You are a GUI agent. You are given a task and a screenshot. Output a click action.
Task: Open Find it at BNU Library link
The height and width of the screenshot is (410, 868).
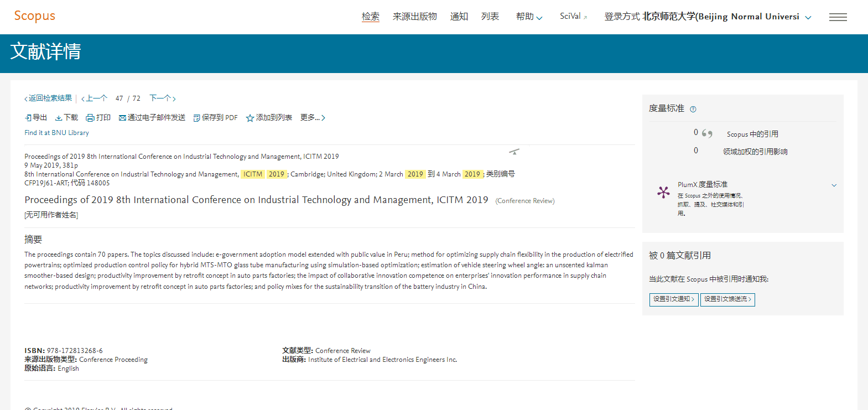(56, 133)
